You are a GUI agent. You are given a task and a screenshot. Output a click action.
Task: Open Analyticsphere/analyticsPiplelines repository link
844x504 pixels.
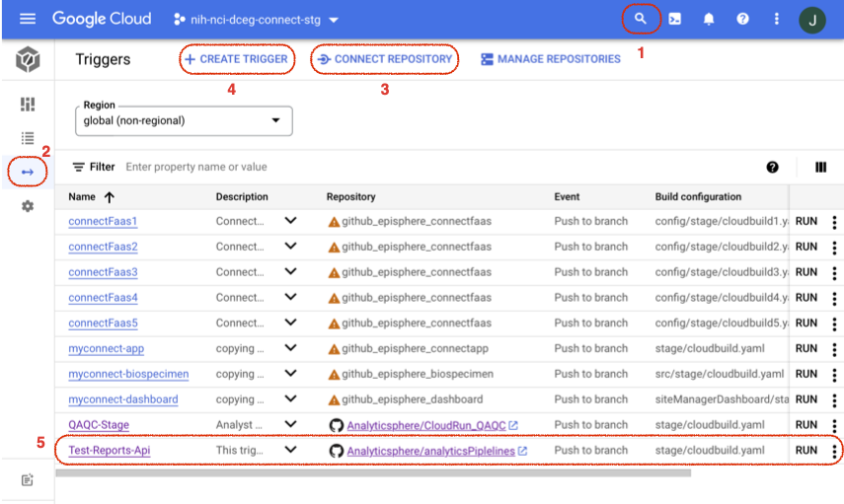(x=431, y=451)
